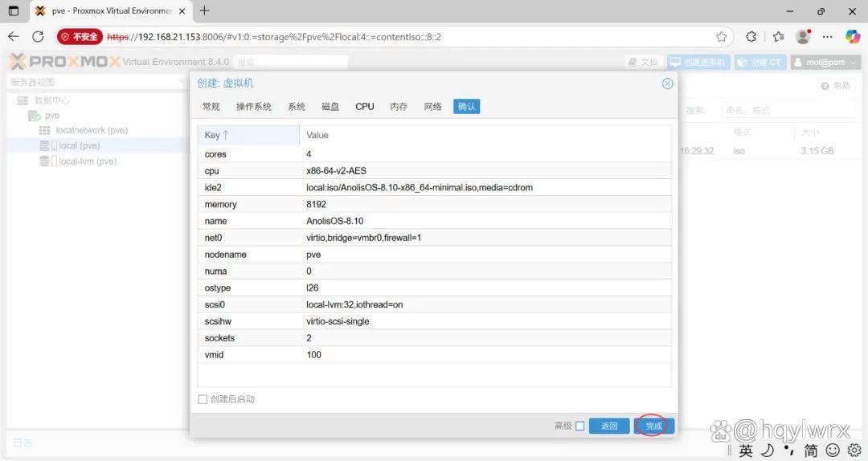The width and height of the screenshot is (868, 461).
Task: Click the 英 input language indicator
Action: pyautogui.click(x=746, y=451)
